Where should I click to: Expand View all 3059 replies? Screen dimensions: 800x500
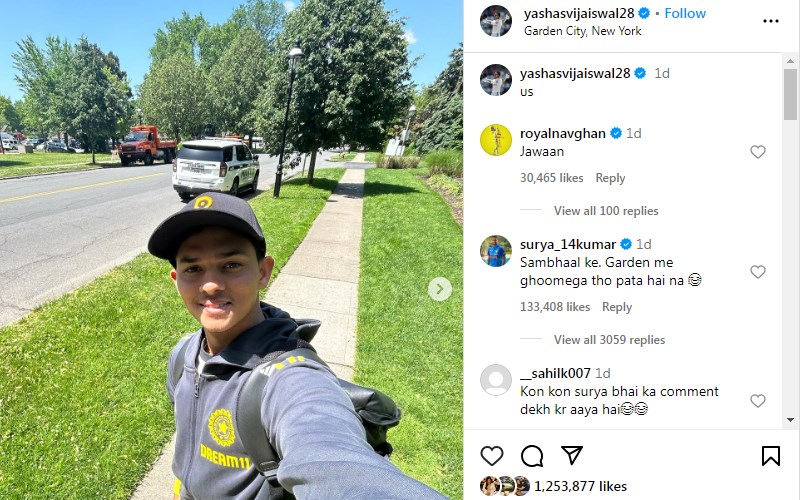610,340
